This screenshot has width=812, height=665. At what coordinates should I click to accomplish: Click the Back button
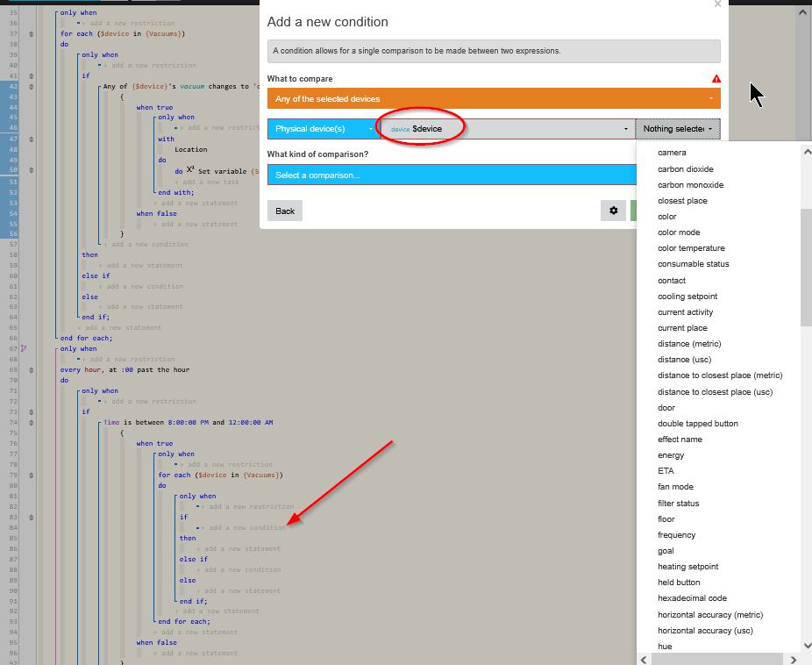click(285, 211)
